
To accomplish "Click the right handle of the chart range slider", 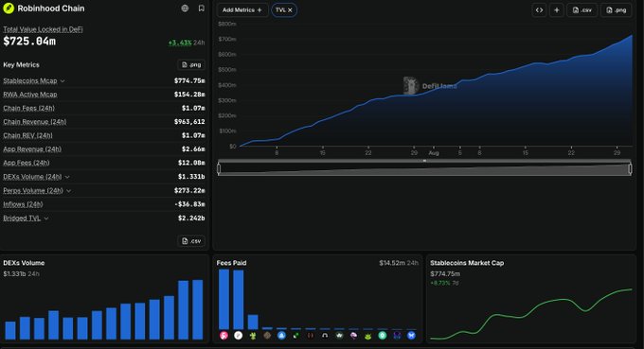I will (x=630, y=168).
